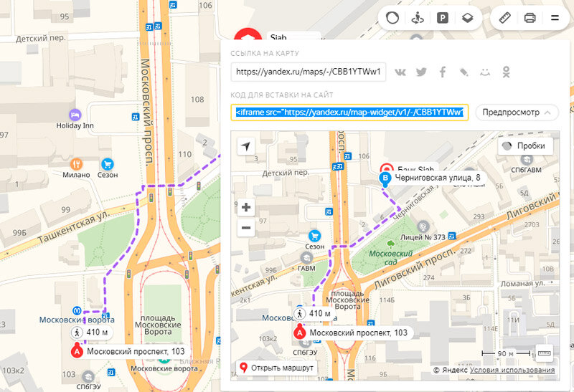Image resolution: width=574 pixels, height=392 pixels.
Task: Click the iframe embed code field
Action: click(x=349, y=113)
